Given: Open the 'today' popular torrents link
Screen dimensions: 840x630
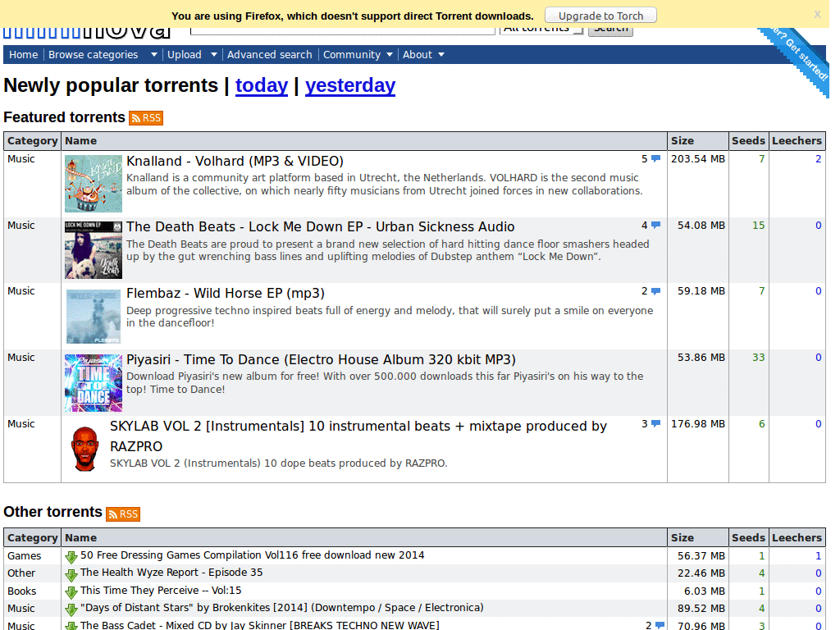Looking at the screenshot, I should click(261, 86).
